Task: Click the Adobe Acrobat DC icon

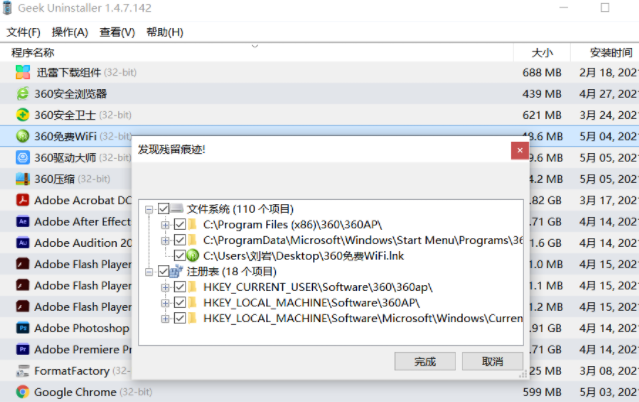Action: [x=23, y=200]
